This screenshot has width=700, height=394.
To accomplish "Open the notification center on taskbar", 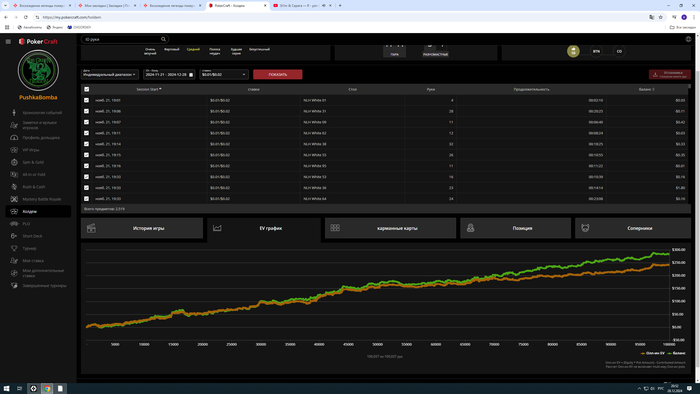I will pyautogui.click(x=689, y=389).
